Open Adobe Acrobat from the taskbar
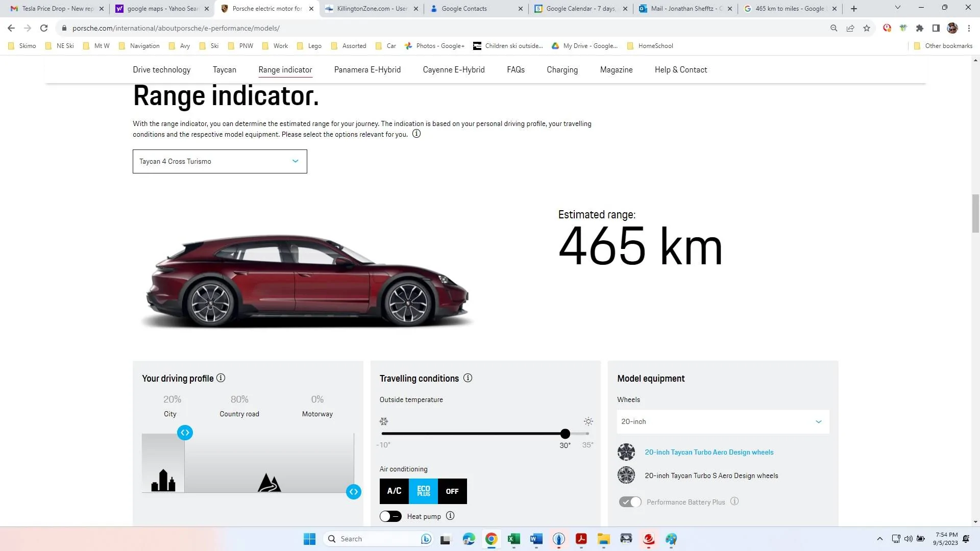Image resolution: width=980 pixels, height=551 pixels. (581, 539)
